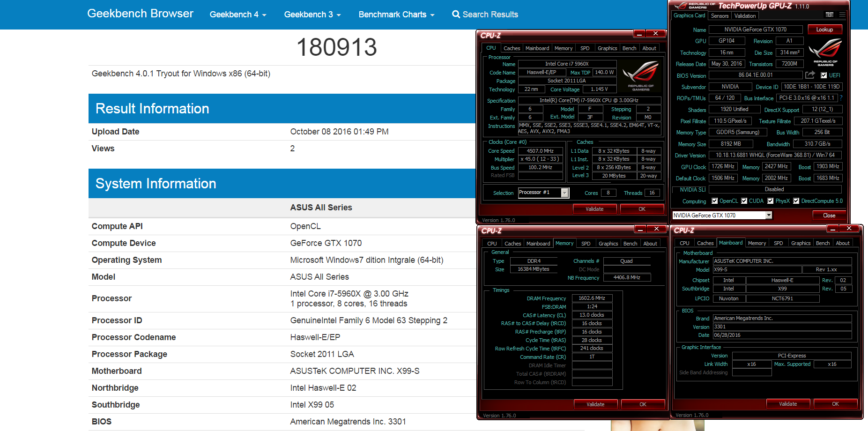Click the Bus Interface question mark icon
This screenshot has width=868, height=431.
tap(841, 98)
